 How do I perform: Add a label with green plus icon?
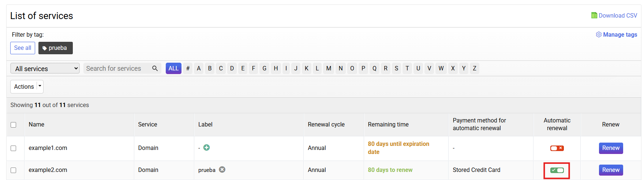pos(206,148)
